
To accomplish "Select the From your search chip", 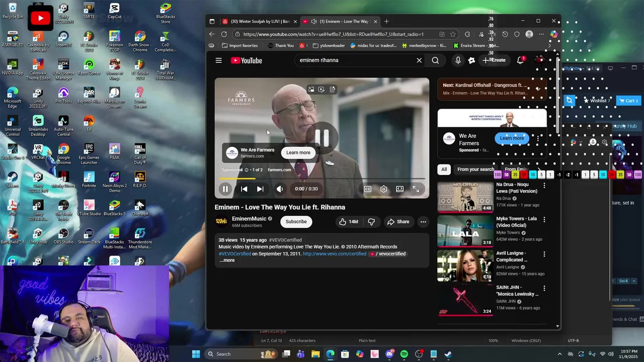I will [x=475, y=169].
